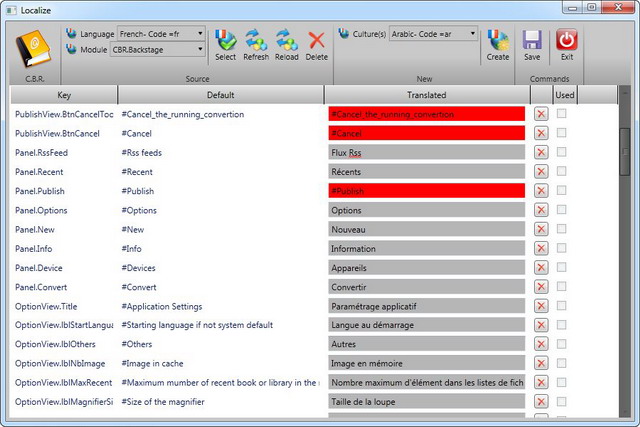Toggle Used checkbox for Panel.Options
This screenshot has height=427, width=640.
tap(562, 209)
